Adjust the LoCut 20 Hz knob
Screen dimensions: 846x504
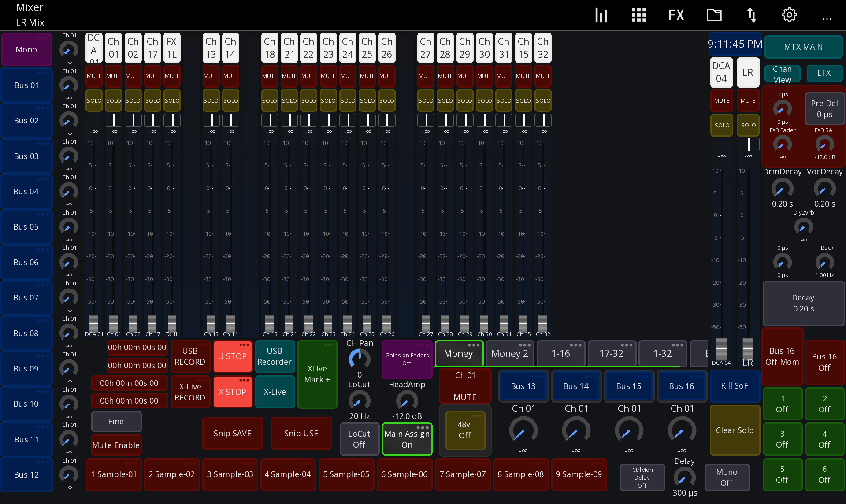360,401
